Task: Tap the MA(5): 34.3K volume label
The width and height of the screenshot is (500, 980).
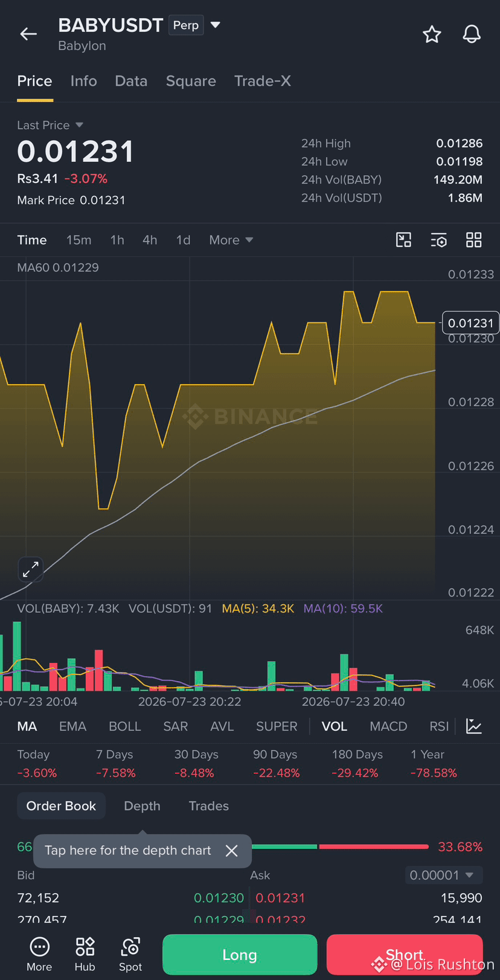Action: pyautogui.click(x=258, y=609)
